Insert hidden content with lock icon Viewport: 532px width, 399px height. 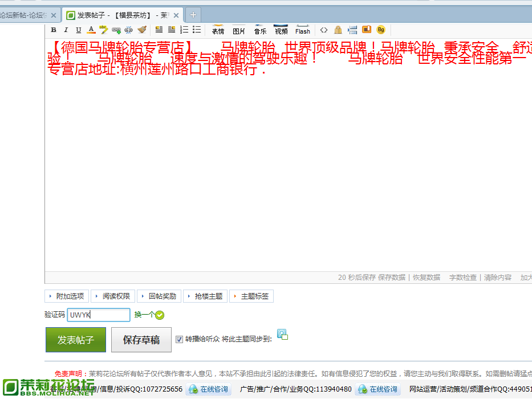[x=338, y=30]
